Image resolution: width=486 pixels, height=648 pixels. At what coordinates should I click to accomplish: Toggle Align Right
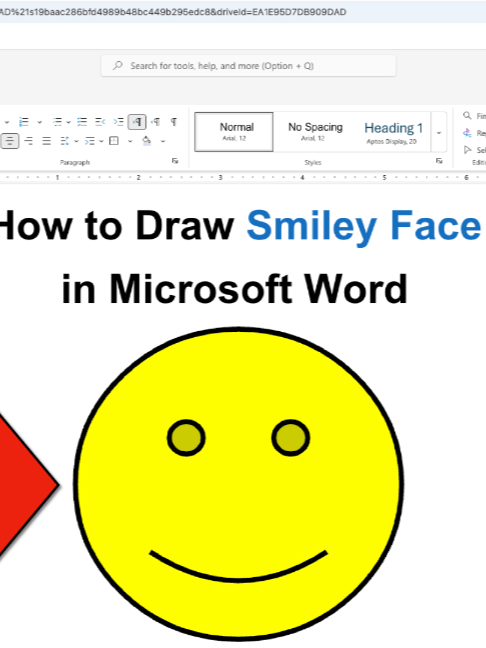click(29, 141)
